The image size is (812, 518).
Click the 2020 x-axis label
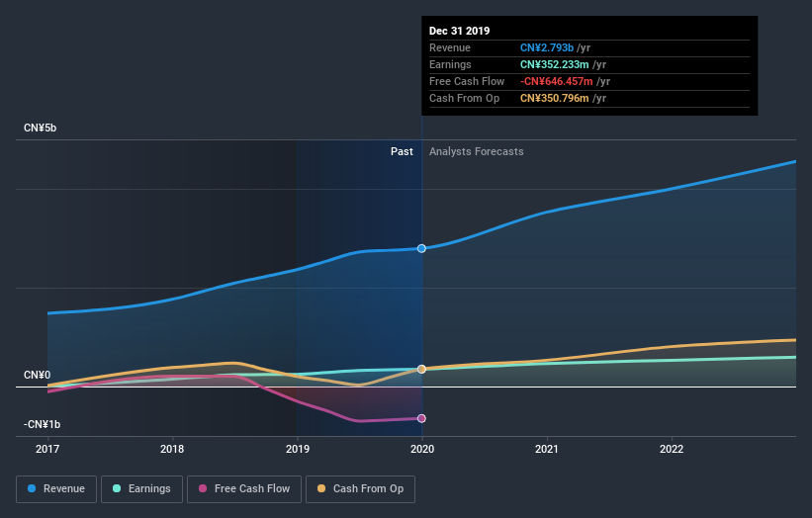pos(422,449)
